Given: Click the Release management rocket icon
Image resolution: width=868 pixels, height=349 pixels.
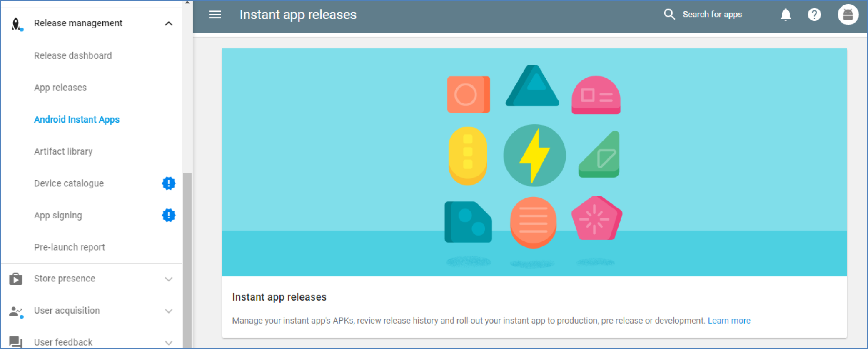Looking at the screenshot, I should [x=16, y=24].
